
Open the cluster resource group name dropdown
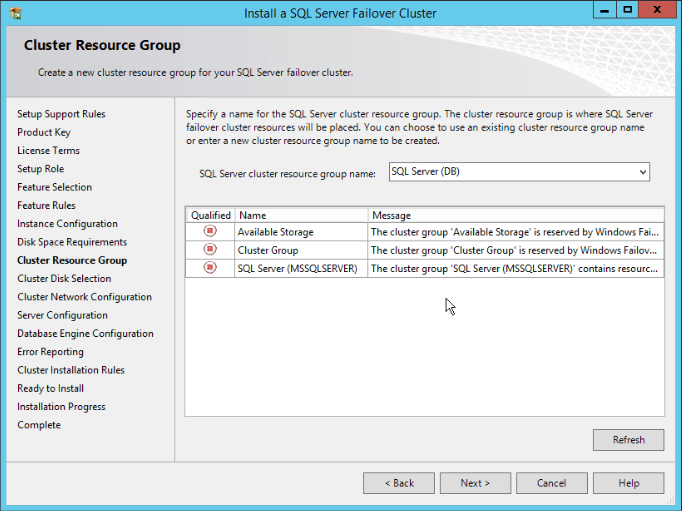641,172
